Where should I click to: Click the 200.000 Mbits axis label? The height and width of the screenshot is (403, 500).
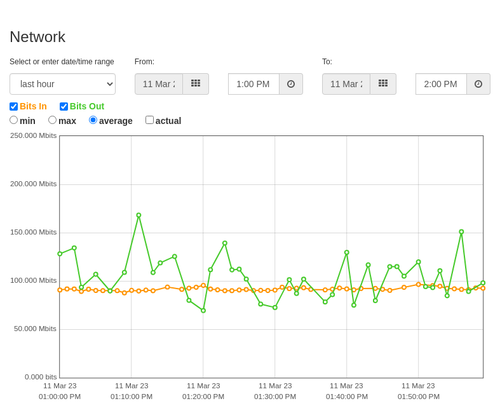(33, 184)
